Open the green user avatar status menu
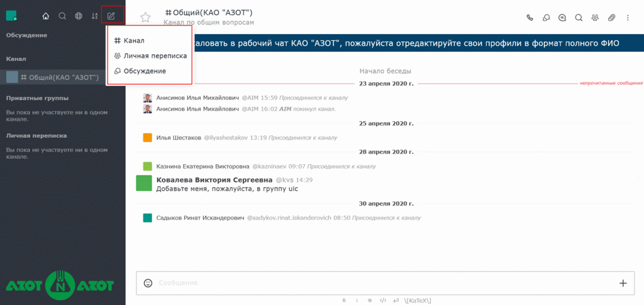644x305 pixels. pyautogui.click(x=11, y=16)
